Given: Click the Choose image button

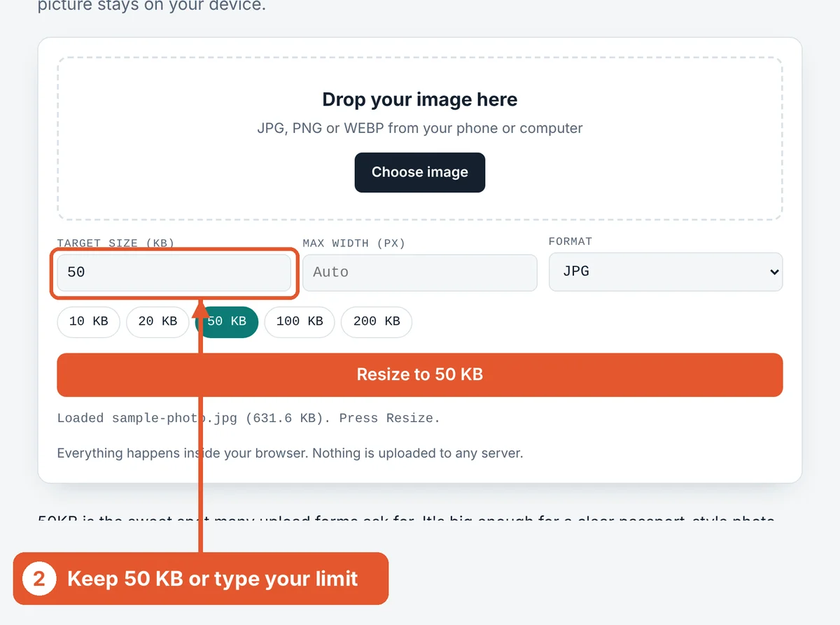Looking at the screenshot, I should coord(419,172).
